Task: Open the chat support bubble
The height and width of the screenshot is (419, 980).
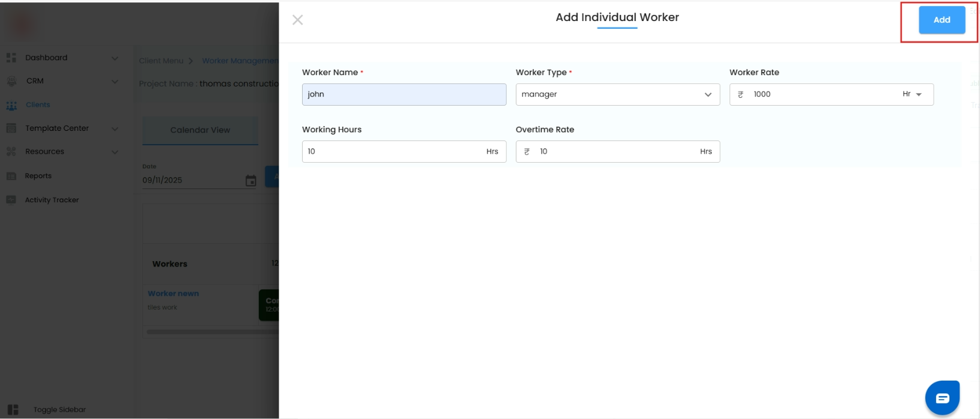Action: click(942, 398)
